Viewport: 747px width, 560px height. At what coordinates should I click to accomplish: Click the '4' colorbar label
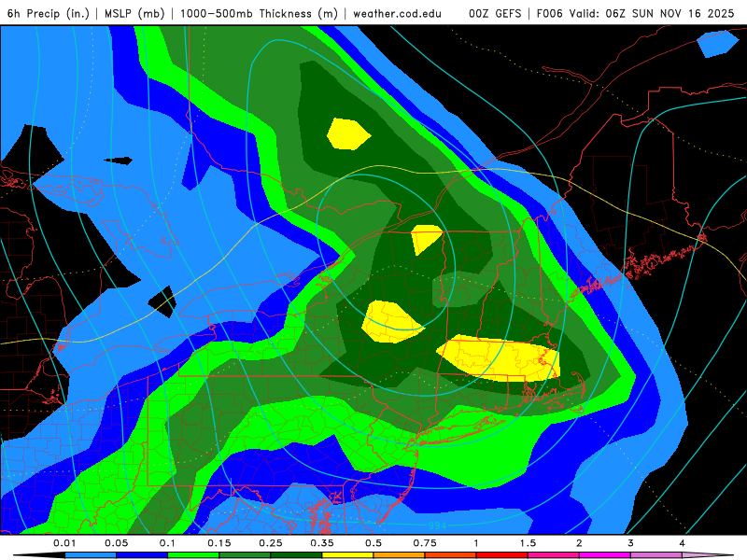(683, 543)
